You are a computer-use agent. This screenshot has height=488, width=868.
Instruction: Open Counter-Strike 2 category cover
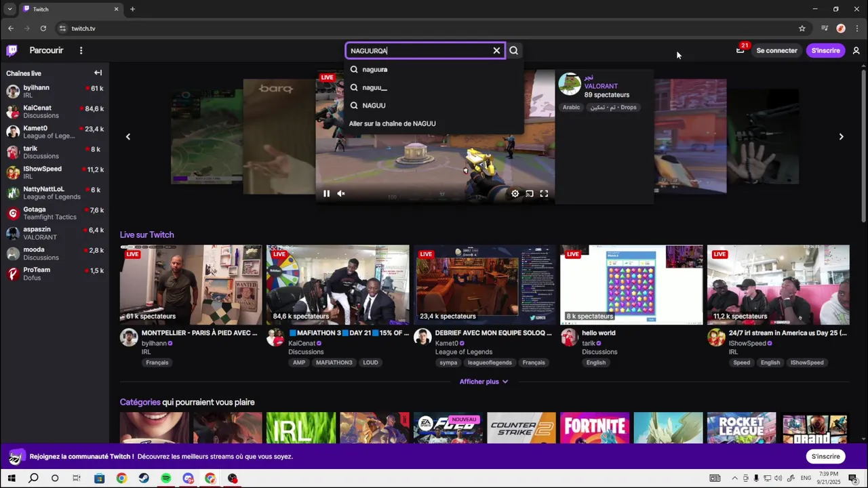point(521,428)
